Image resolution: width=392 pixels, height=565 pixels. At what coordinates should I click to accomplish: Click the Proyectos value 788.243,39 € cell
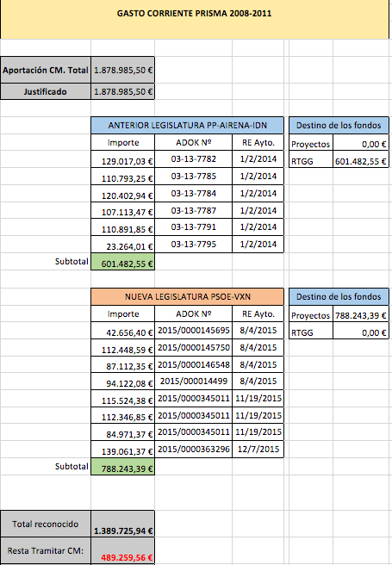pyautogui.click(x=361, y=314)
